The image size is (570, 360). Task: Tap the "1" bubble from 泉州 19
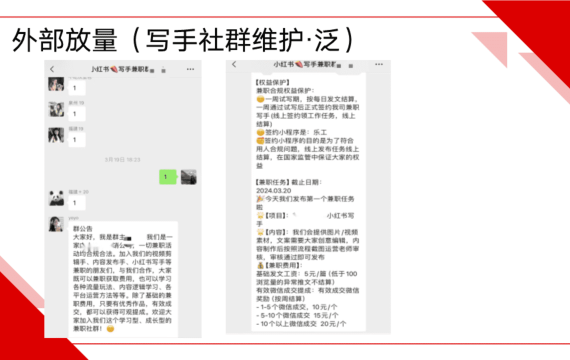point(77,114)
